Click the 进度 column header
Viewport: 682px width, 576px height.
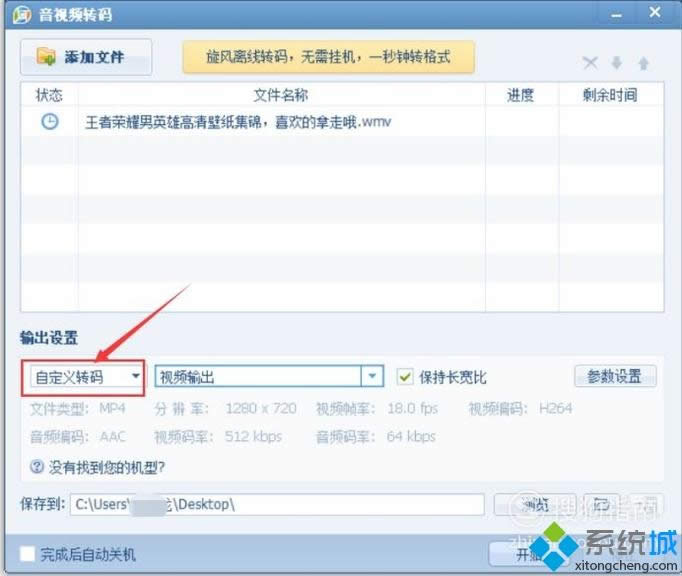521,95
